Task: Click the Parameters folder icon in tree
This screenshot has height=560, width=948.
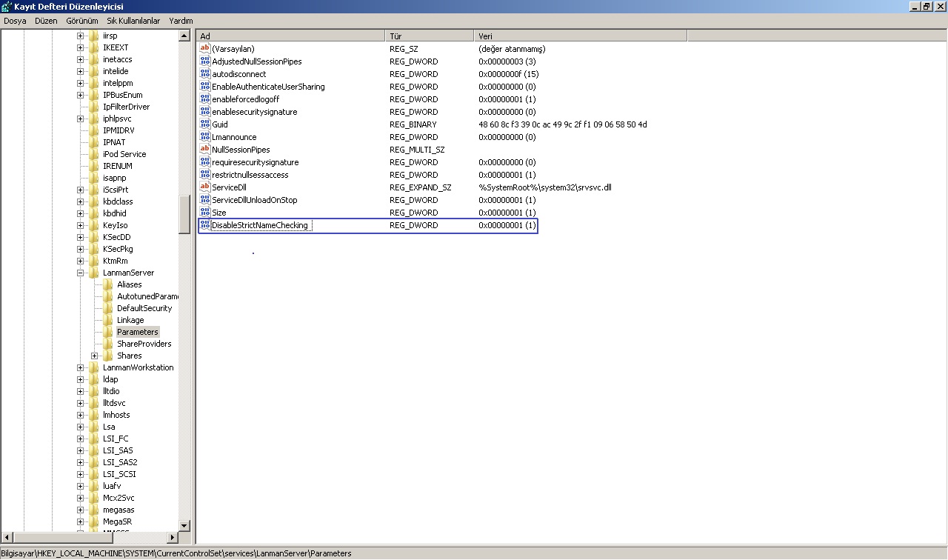Action: click(x=108, y=332)
